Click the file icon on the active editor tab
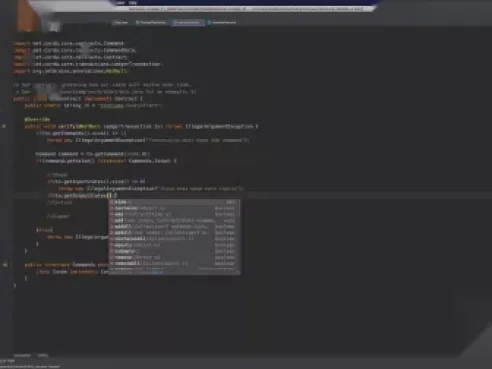 click(175, 22)
